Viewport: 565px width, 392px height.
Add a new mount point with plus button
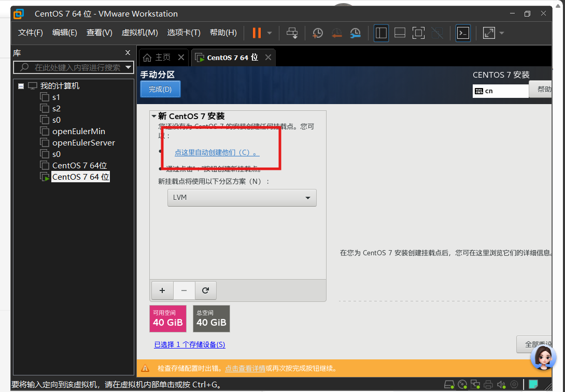tap(162, 291)
